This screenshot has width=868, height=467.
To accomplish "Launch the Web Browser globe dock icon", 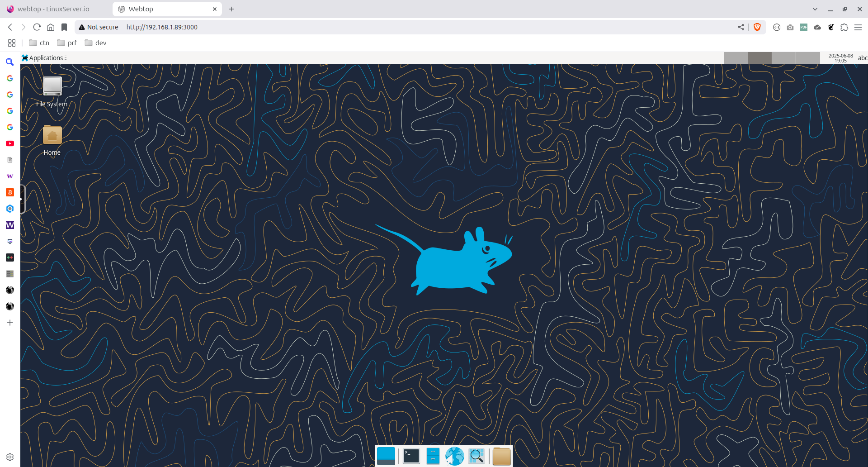I will 455,456.
